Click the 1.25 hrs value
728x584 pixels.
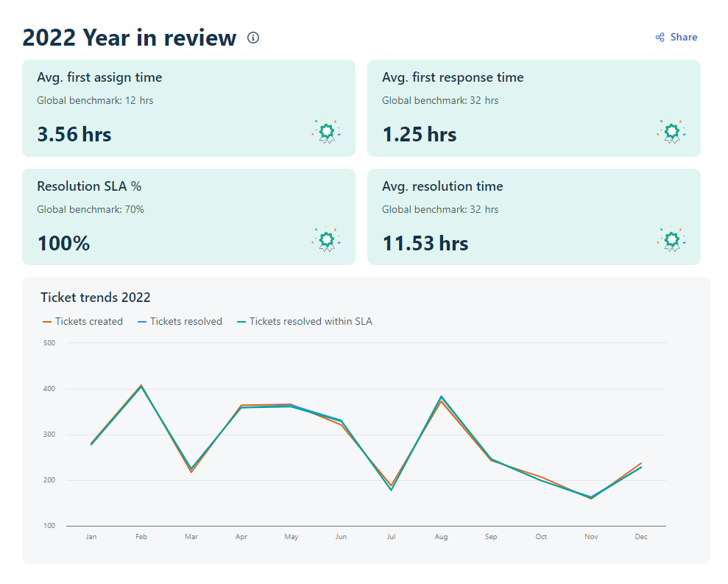click(420, 134)
